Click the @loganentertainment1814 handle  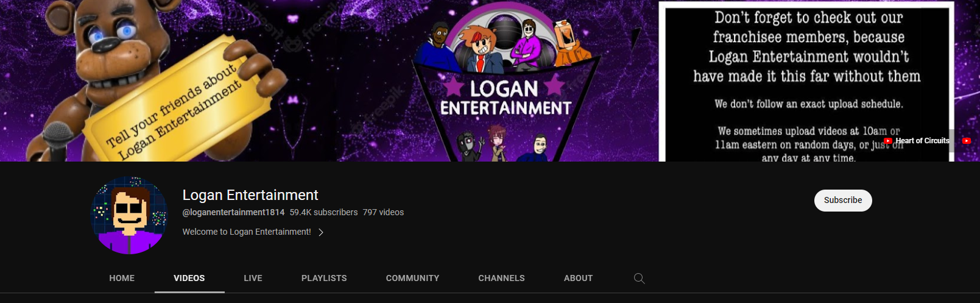tap(233, 212)
